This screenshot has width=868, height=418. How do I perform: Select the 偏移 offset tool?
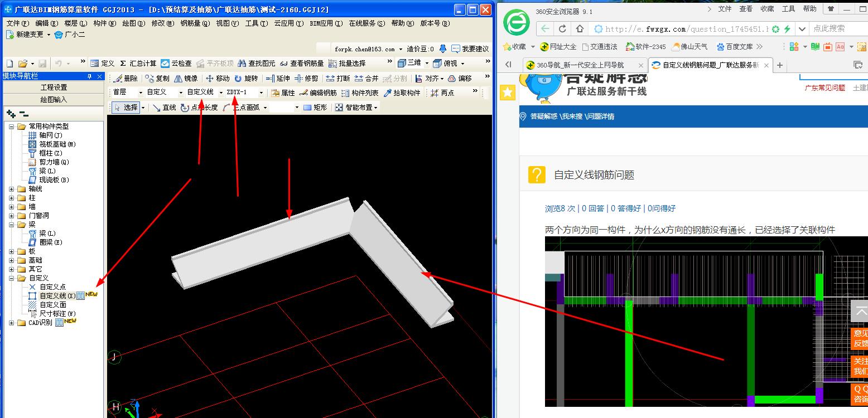[x=460, y=79]
